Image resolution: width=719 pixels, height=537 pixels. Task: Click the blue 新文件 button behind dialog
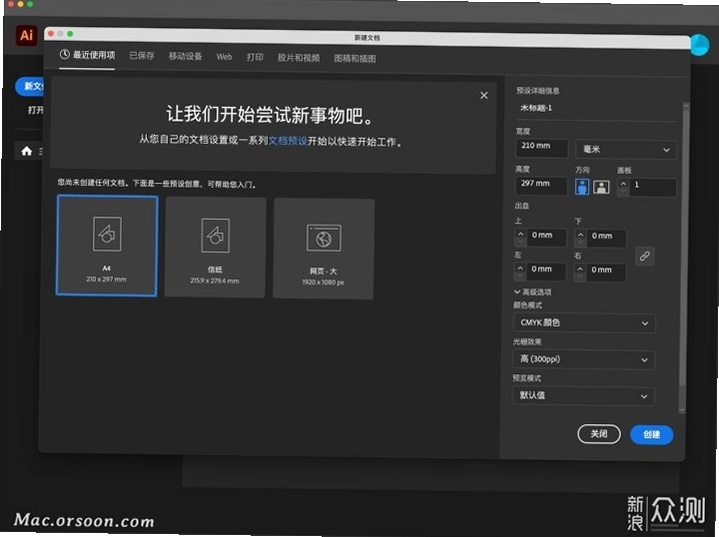tap(30, 86)
